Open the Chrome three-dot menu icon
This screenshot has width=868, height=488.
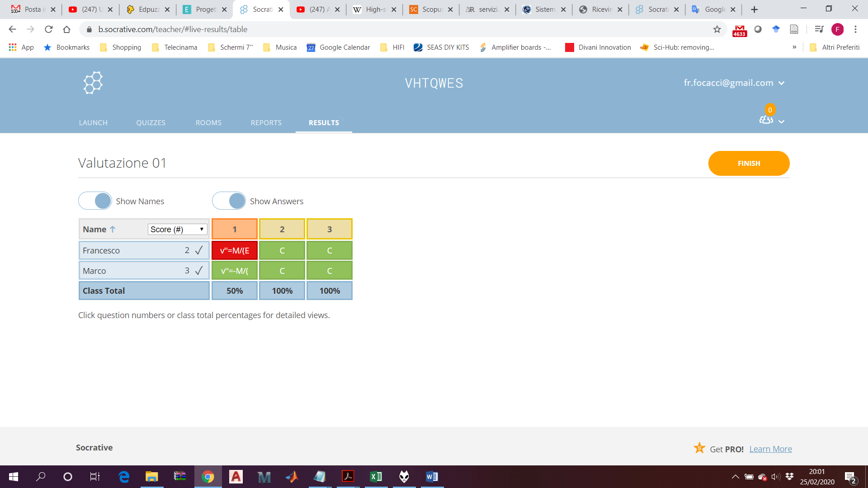855,29
